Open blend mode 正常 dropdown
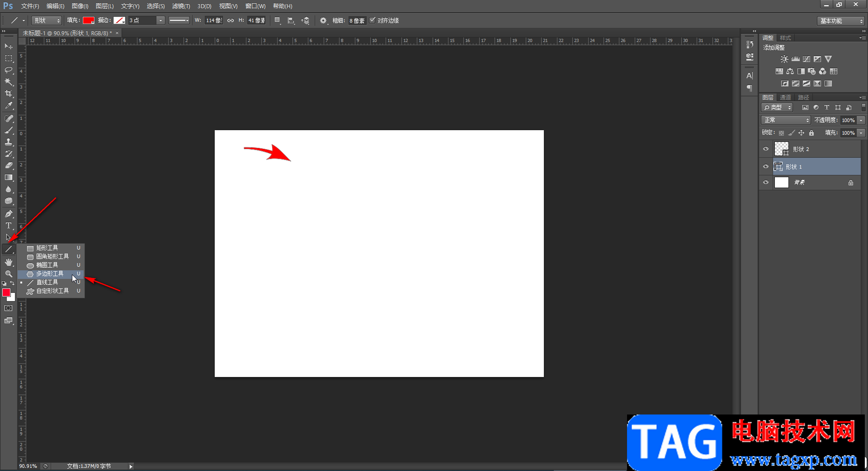Image resolution: width=868 pixels, height=471 pixels. (x=786, y=120)
